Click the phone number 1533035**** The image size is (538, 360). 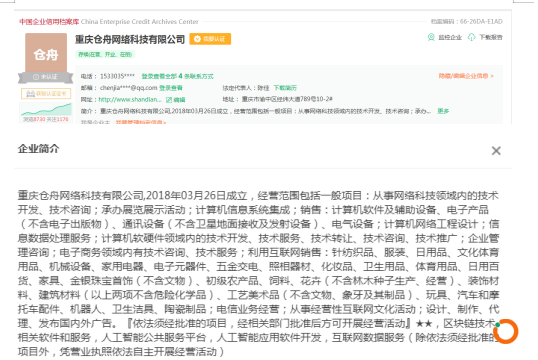pos(117,76)
